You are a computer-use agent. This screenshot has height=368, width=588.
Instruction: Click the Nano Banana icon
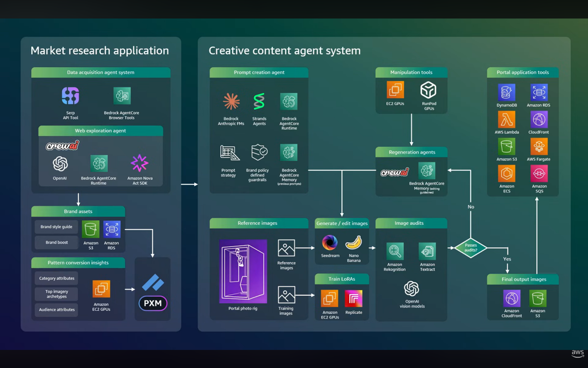coord(353,243)
